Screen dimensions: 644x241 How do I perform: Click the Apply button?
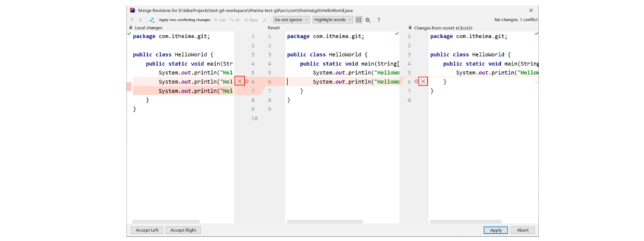tap(496, 230)
